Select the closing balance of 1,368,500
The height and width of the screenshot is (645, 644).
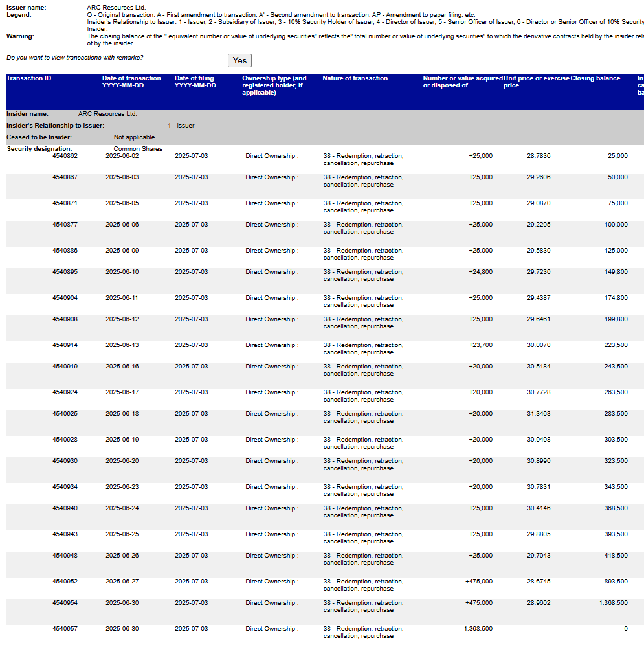click(609, 602)
